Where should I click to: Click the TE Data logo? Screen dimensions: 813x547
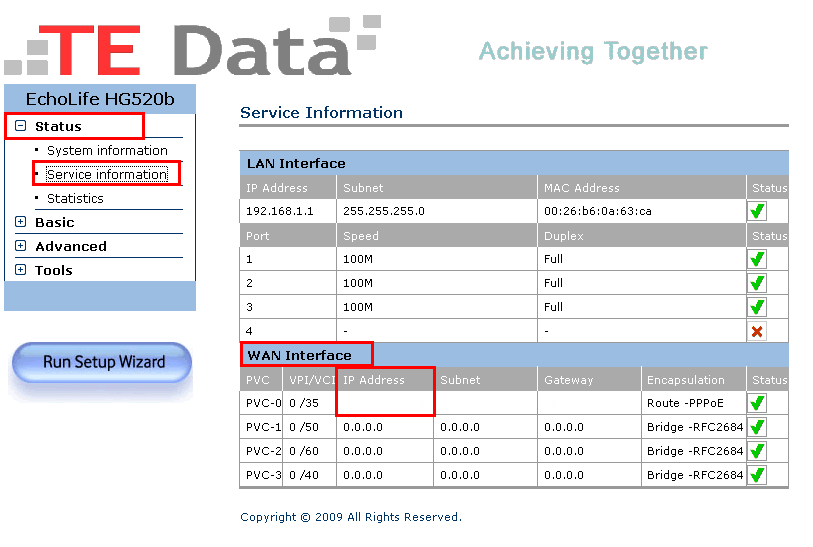click(x=193, y=46)
